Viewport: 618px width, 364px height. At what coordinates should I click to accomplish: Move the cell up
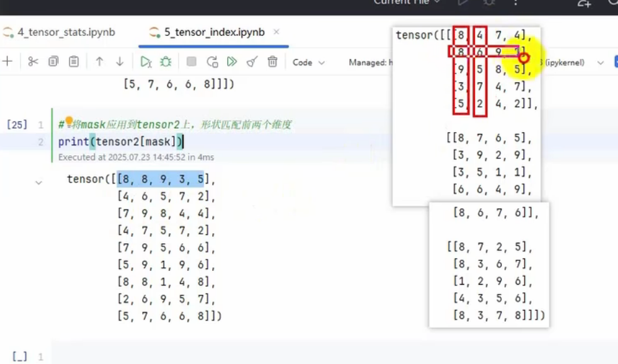99,62
